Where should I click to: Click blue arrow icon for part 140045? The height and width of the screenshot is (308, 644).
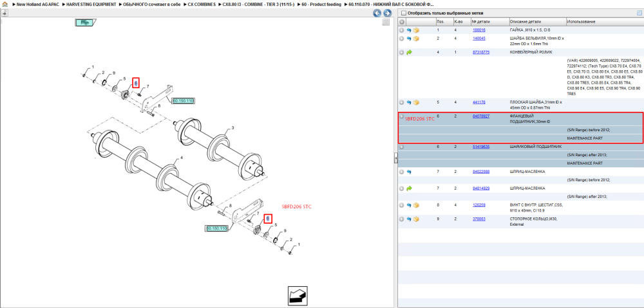(x=409, y=39)
